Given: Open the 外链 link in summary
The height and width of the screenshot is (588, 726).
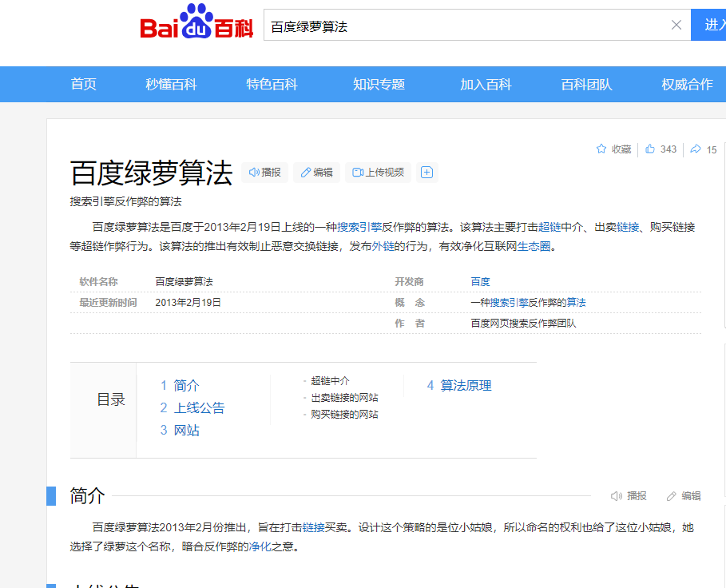Looking at the screenshot, I should click(x=383, y=246).
